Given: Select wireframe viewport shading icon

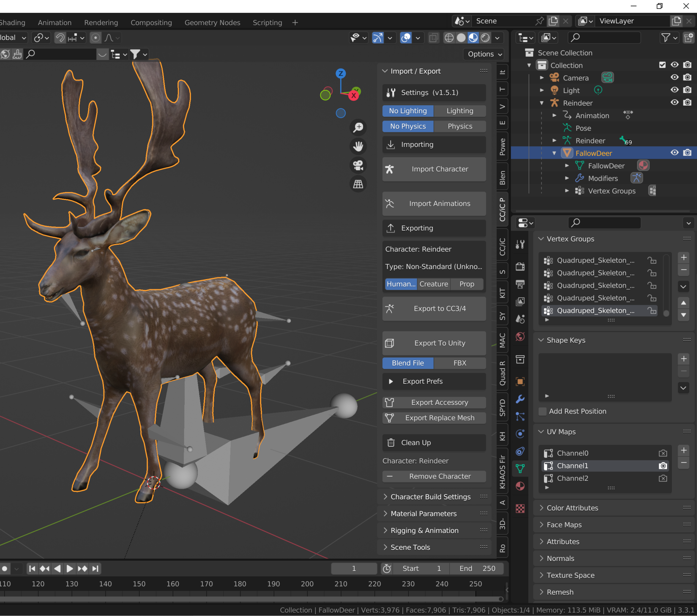Looking at the screenshot, I should pyautogui.click(x=449, y=38).
